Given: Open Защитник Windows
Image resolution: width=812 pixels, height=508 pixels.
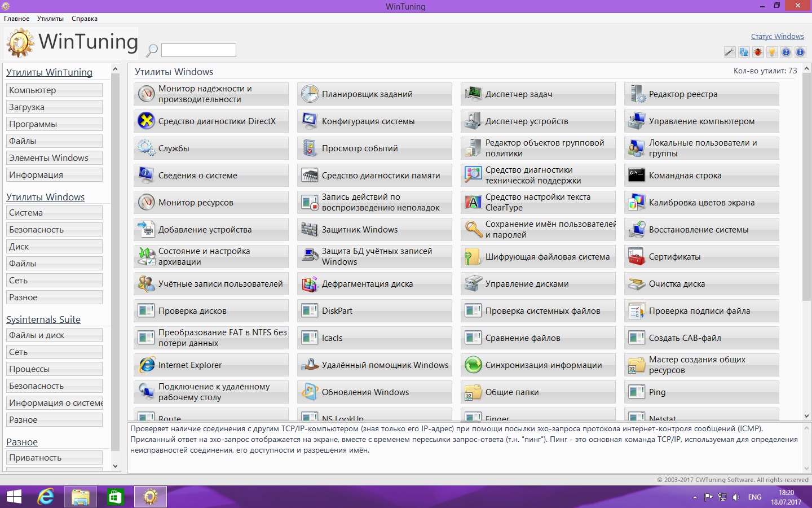Looking at the screenshot, I should (374, 229).
